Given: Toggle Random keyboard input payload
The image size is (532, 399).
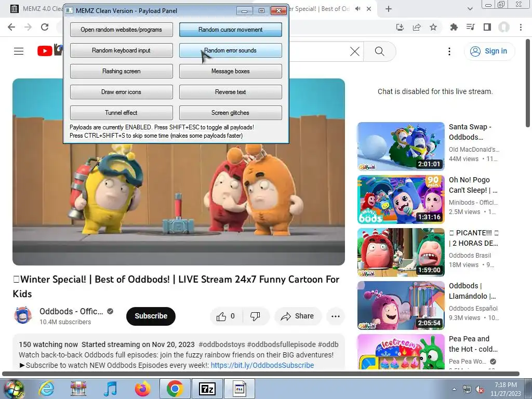Looking at the screenshot, I should pos(121,50).
